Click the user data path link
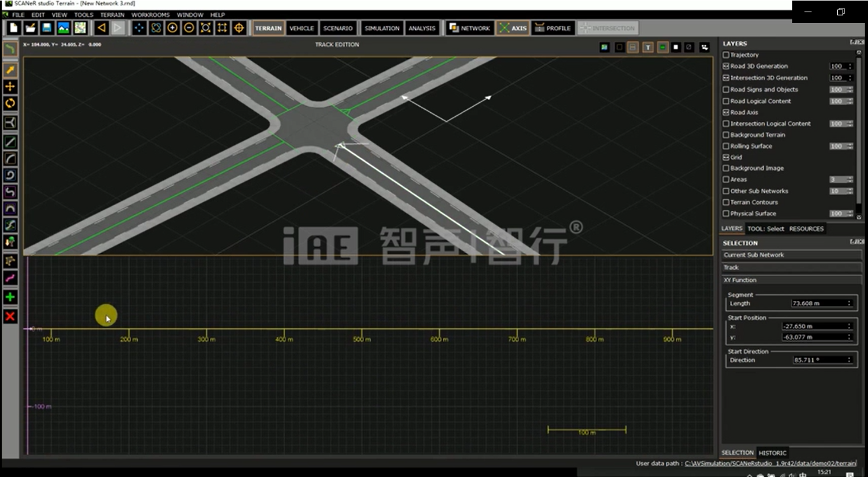 771,463
